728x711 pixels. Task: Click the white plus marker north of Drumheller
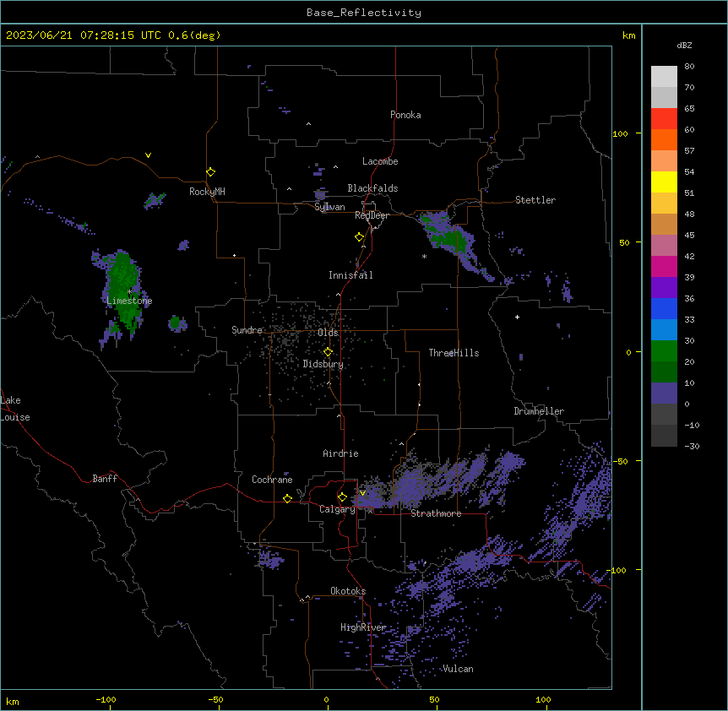click(x=517, y=317)
